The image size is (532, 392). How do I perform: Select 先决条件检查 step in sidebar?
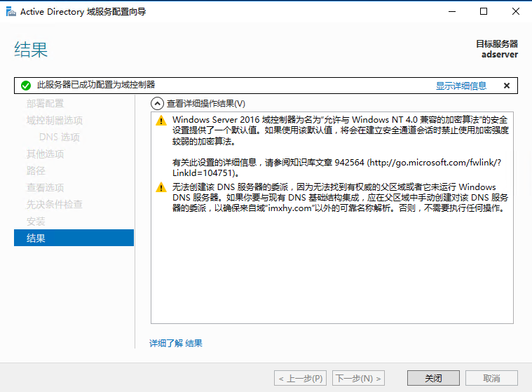[54, 205]
